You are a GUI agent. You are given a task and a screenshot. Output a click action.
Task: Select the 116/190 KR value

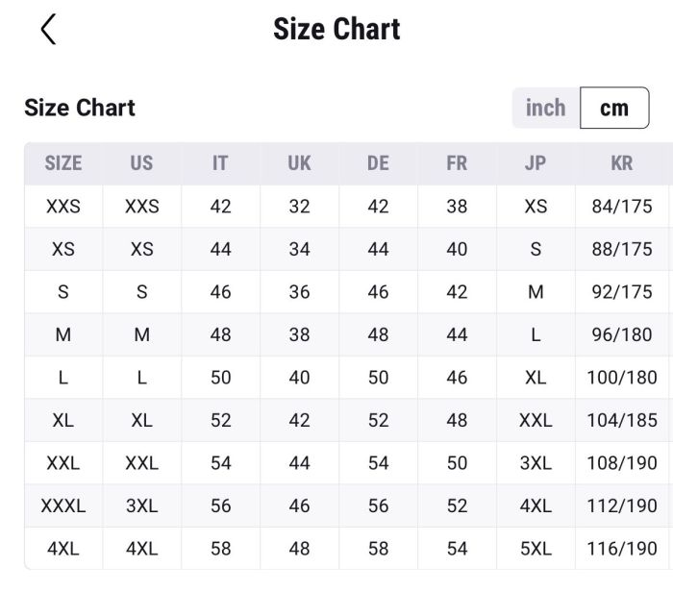tap(622, 549)
